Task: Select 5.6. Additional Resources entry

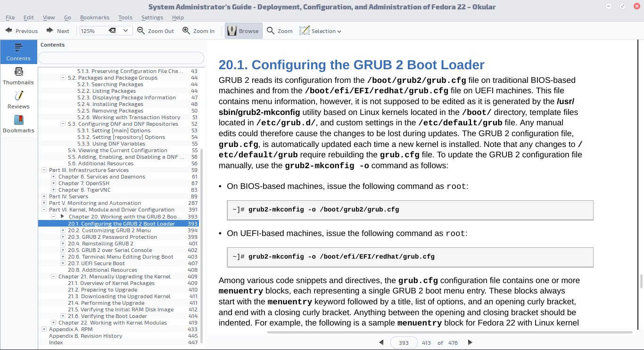Action: click(100, 163)
